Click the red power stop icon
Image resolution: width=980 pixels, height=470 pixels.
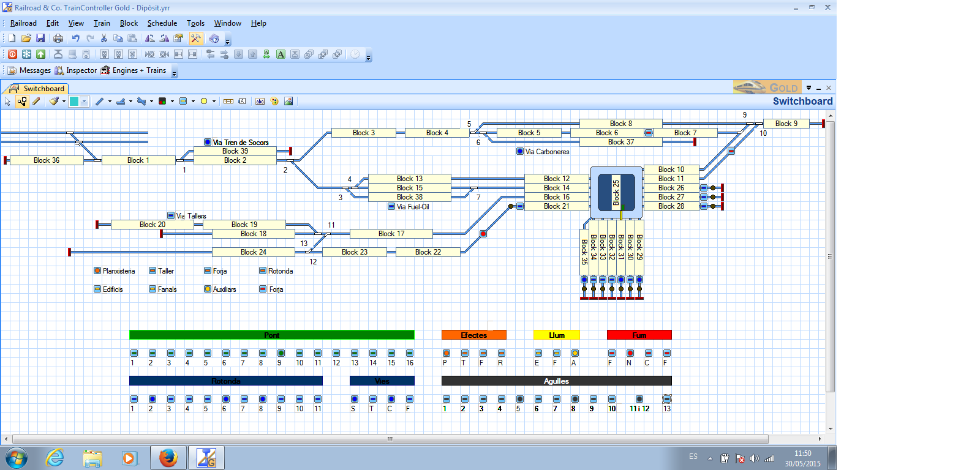(x=12, y=54)
